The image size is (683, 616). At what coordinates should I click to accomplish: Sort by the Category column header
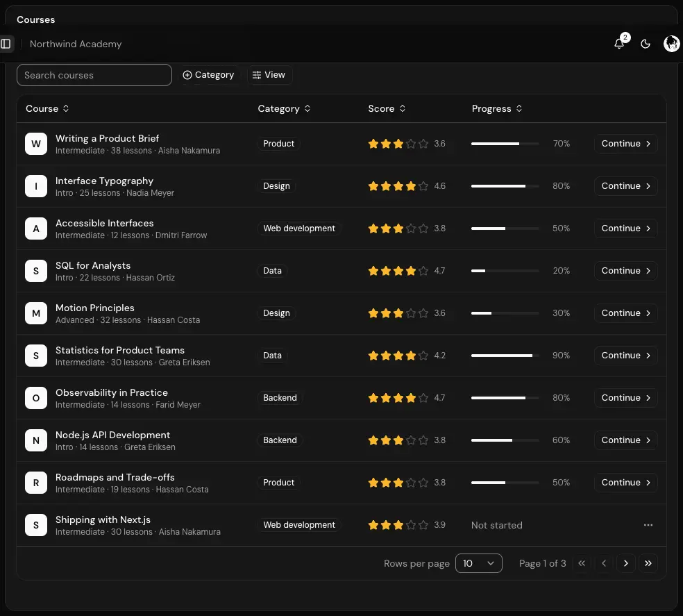[x=284, y=108]
